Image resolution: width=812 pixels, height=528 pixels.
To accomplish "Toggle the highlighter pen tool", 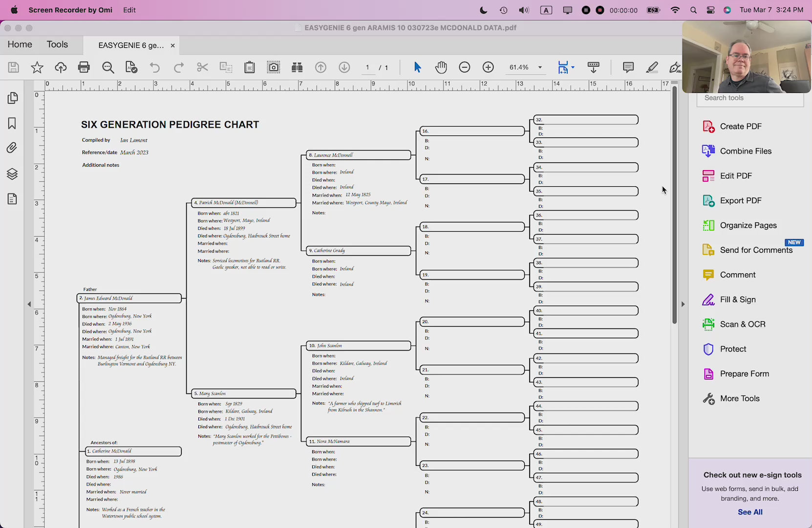I will [652, 67].
